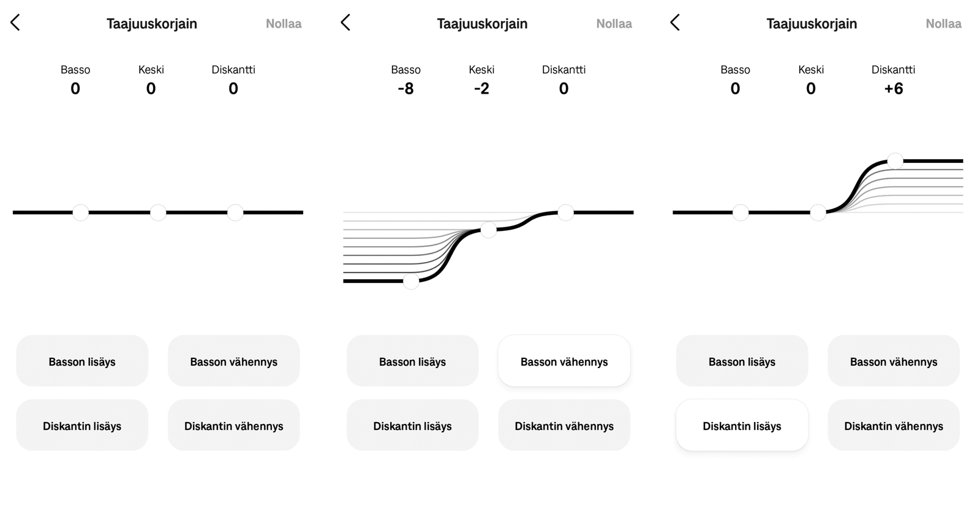Go back from the first equalizer screen

click(x=15, y=23)
